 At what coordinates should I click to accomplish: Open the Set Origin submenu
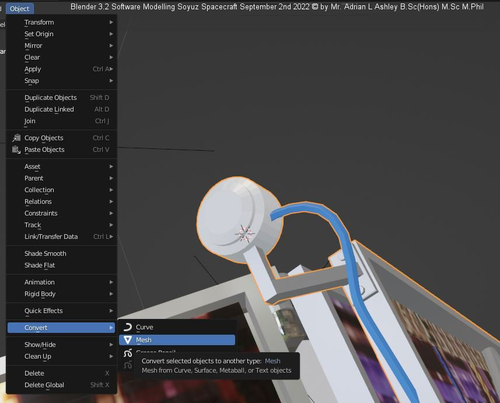pyautogui.click(x=61, y=34)
